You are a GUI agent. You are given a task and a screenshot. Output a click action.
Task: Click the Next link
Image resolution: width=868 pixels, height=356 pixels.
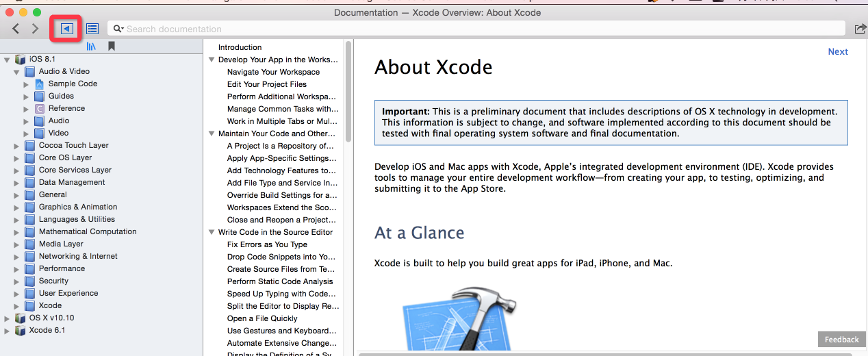837,51
